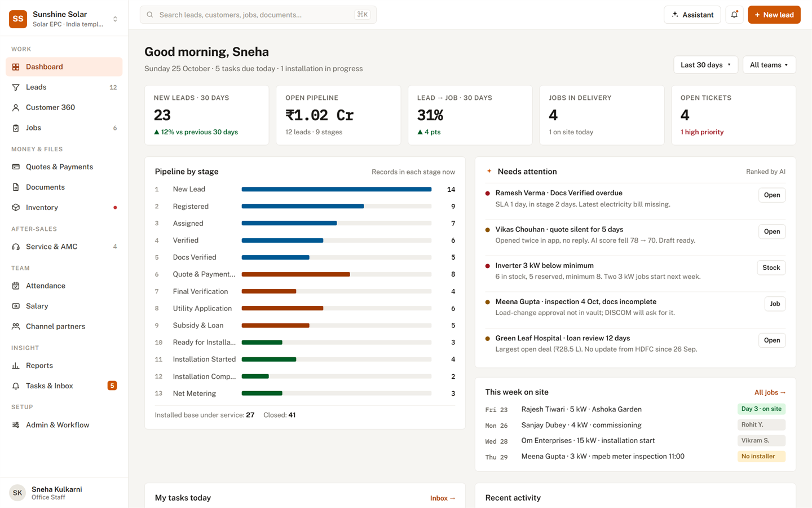The image size is (812, 508).
Task: Click Job button for Meena Gupta
Action: tap(775, 304)
